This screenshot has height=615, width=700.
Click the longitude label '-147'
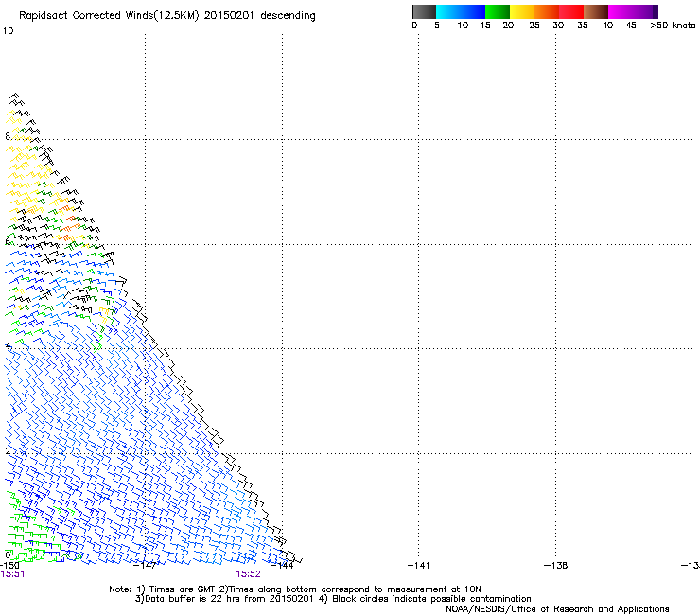point(145,566)
